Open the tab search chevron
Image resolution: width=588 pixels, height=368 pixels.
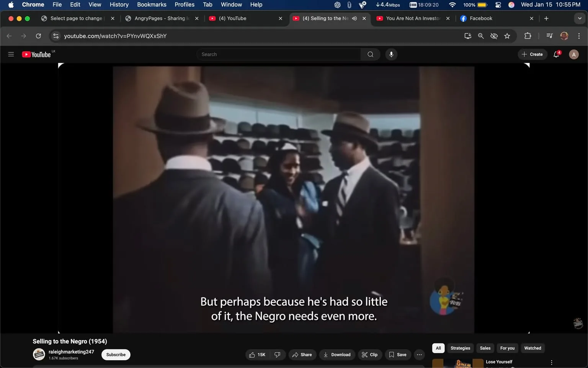coord(579,18)
